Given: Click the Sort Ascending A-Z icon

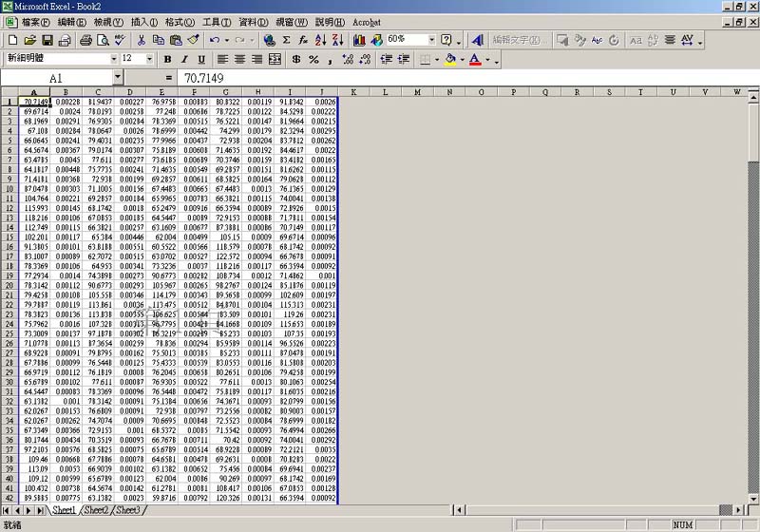Looking at the screenshot, I should point(319,40).
